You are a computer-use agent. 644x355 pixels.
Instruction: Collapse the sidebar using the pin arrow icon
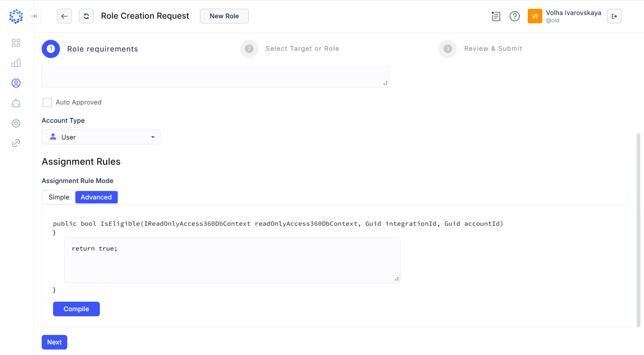point(34,16)
